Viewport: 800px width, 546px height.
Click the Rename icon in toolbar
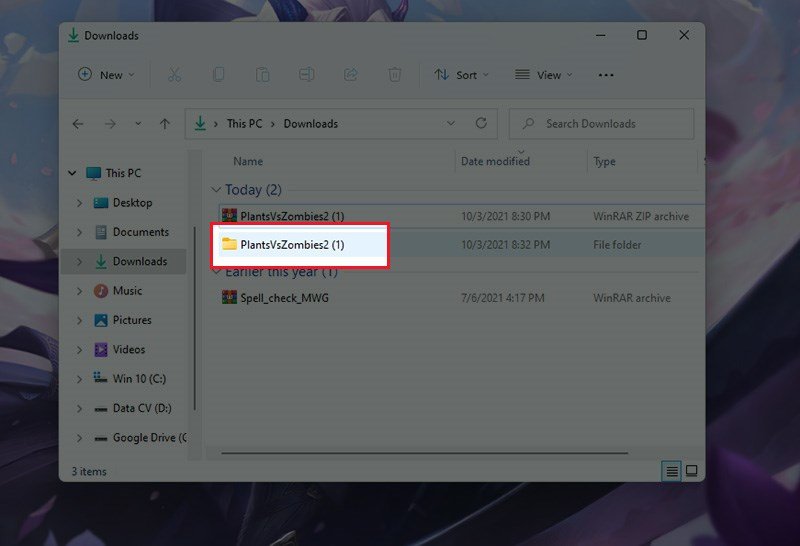(x=307, y=75)
